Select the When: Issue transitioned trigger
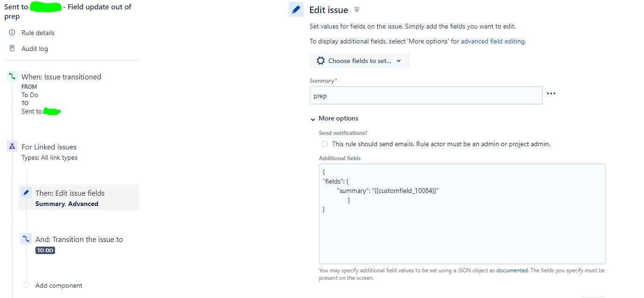Screen dimensions: 644x298 tap(61, 77)
